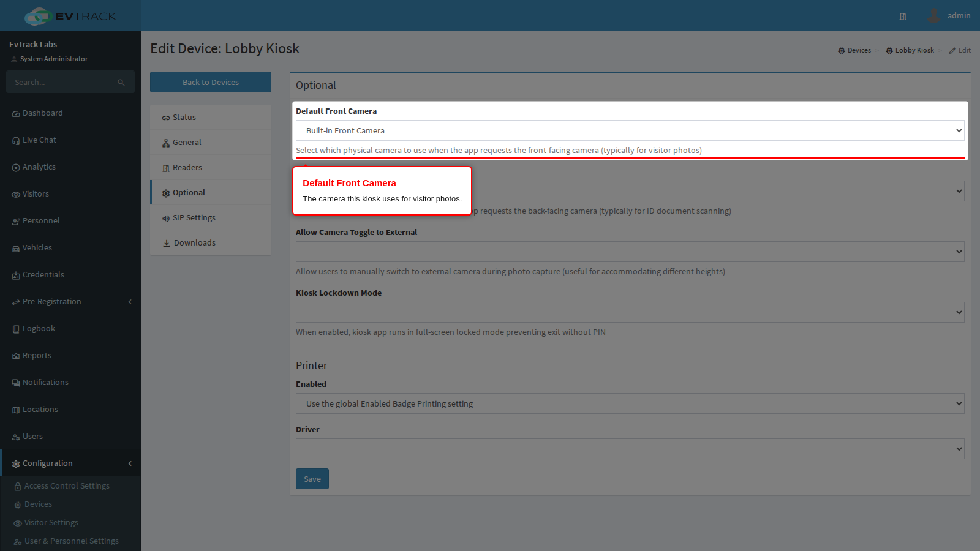Viewport: 980px width, 551px height.
Task: Switch to the Readers tab
Action: point(211,168)
